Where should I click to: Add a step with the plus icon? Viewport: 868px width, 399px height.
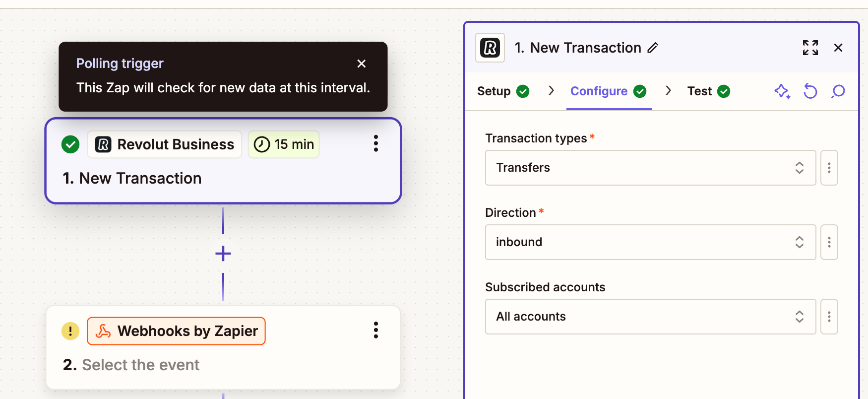coord(223,254)
